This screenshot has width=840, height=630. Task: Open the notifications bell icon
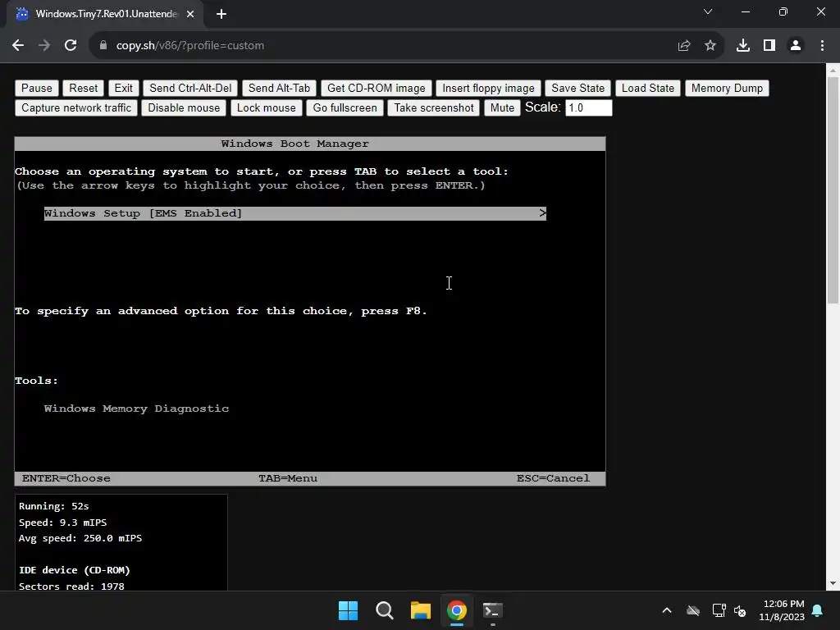pyautogui.click(x=818, y=610)
